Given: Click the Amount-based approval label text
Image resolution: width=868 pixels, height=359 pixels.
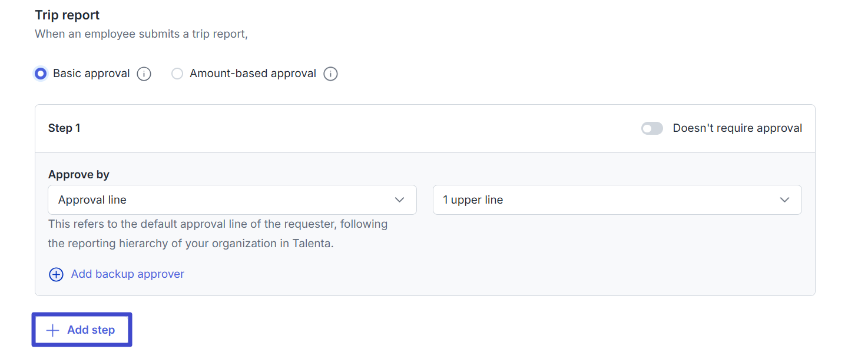Looking at the screenshot, I should 253,74.
